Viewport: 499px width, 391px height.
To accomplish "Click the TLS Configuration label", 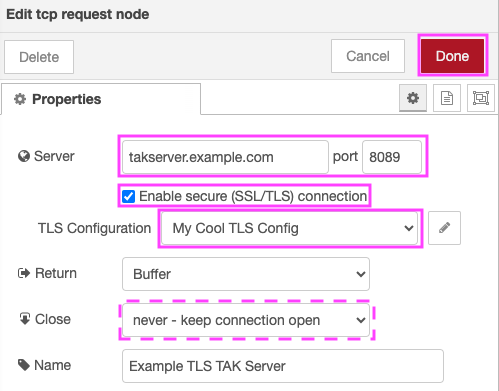I will (x=94, y=228).
